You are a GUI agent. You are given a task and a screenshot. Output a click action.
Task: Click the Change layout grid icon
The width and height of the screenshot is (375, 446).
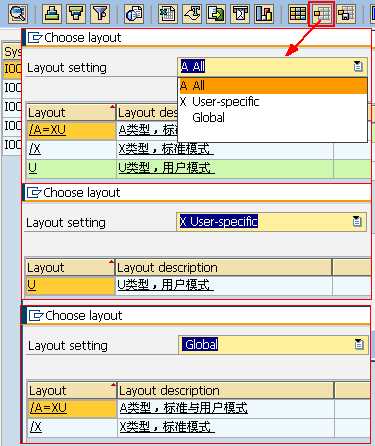pos(298,13)
